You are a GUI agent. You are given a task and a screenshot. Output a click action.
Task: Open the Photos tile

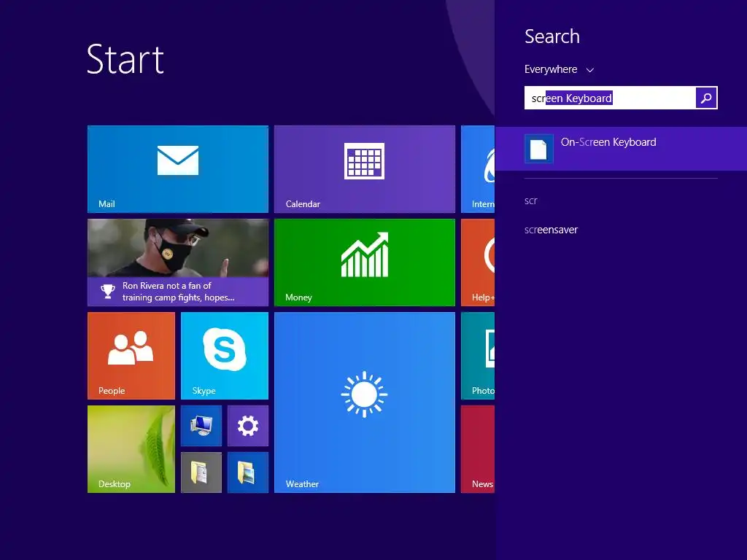pos(478,356)
